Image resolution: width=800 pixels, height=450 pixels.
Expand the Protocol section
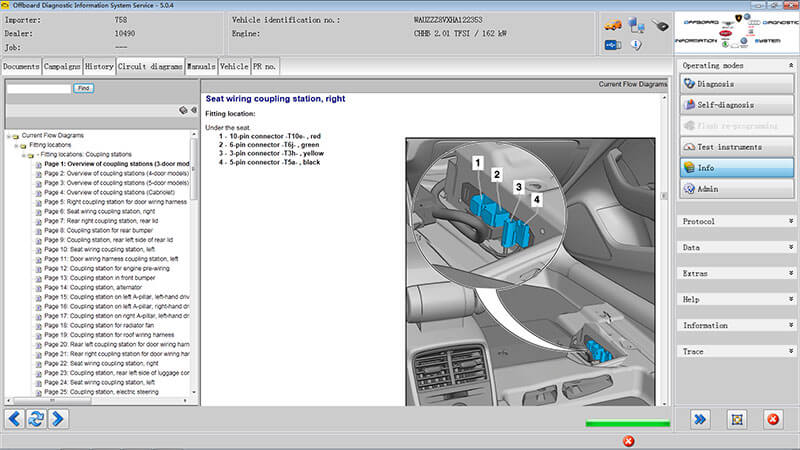click(791, 221)
